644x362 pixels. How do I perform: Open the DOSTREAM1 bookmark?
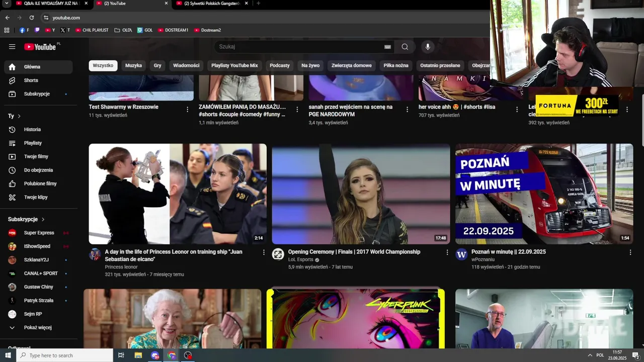coord(173,30)
